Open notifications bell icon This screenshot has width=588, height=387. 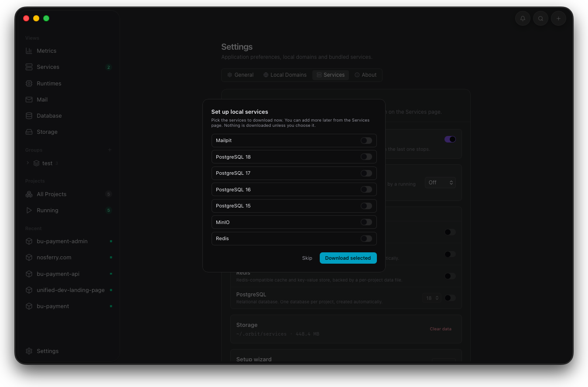(x=523, y=18)
